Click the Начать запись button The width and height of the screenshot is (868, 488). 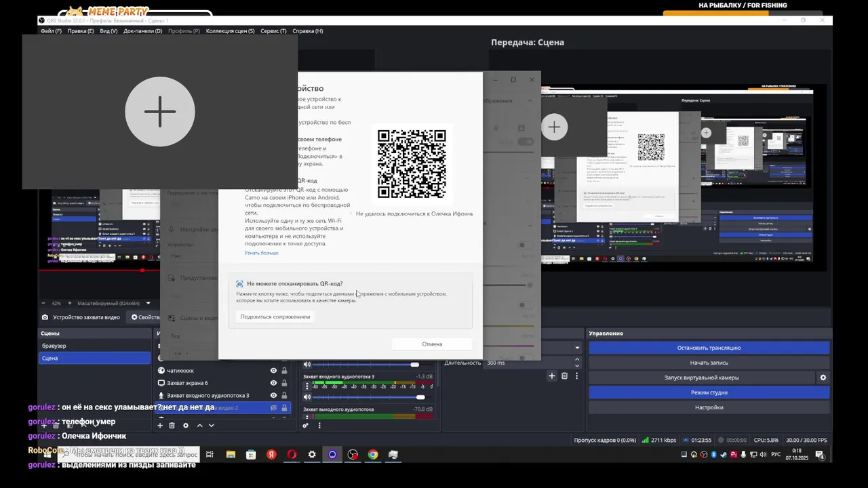tap(709, 363)
